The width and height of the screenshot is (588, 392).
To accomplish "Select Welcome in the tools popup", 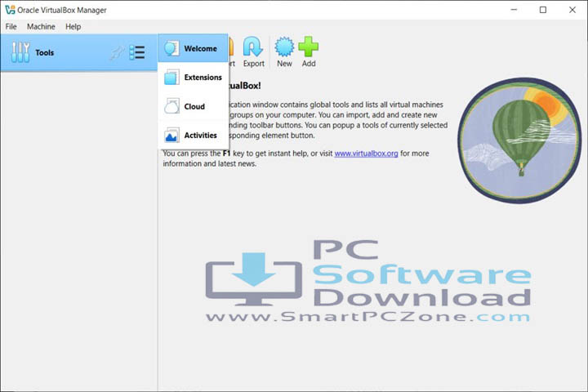I will click(193, 48).
